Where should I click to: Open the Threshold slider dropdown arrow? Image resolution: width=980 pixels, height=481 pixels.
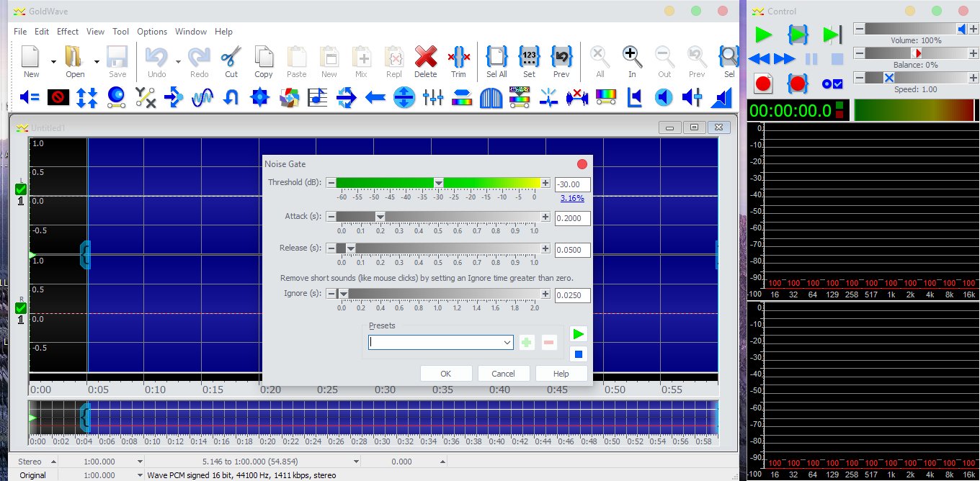coord(438,184)
